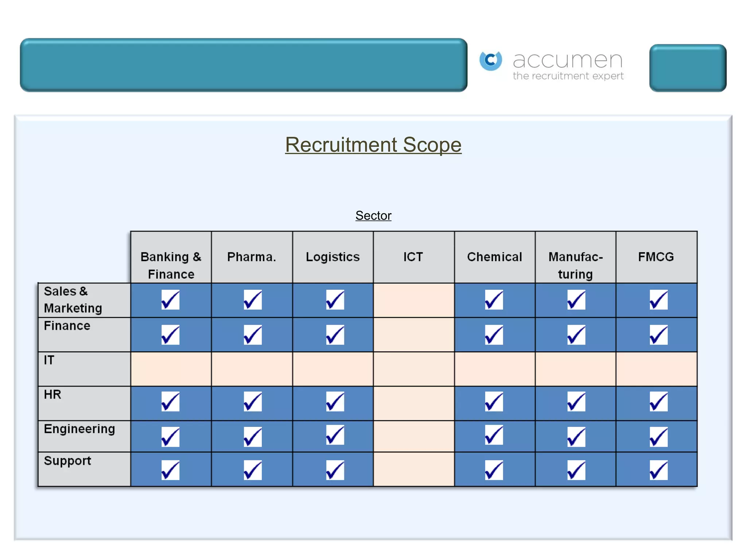
Task: Click HR row checkmark under FMCG
Action: (659, 401)
